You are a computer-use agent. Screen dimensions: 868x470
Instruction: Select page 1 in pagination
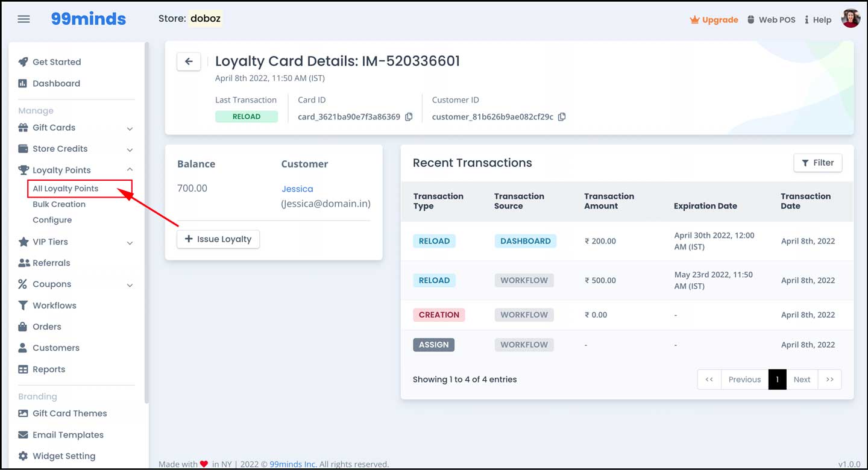[777, 380]
